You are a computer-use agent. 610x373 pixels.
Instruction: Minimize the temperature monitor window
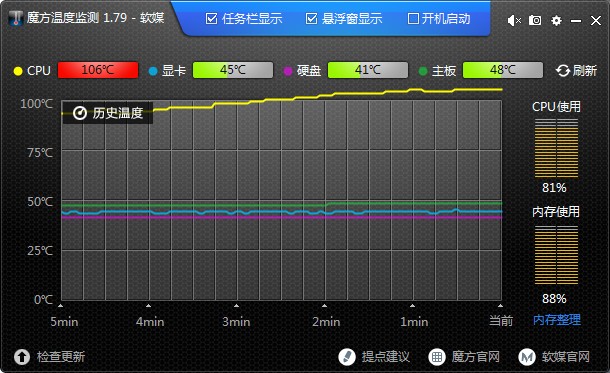[x=576, y=21]
